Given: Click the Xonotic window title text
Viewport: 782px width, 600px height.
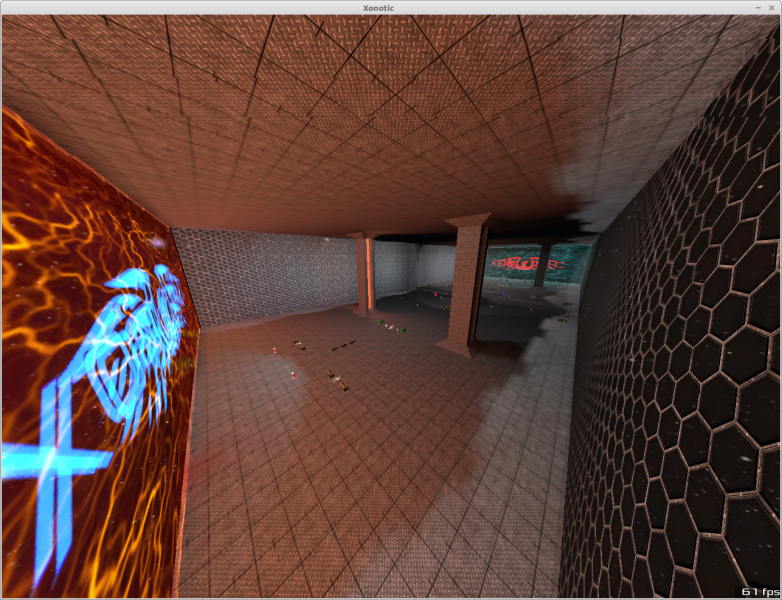Looking at the screenshot, I should (x=390, y=8).
